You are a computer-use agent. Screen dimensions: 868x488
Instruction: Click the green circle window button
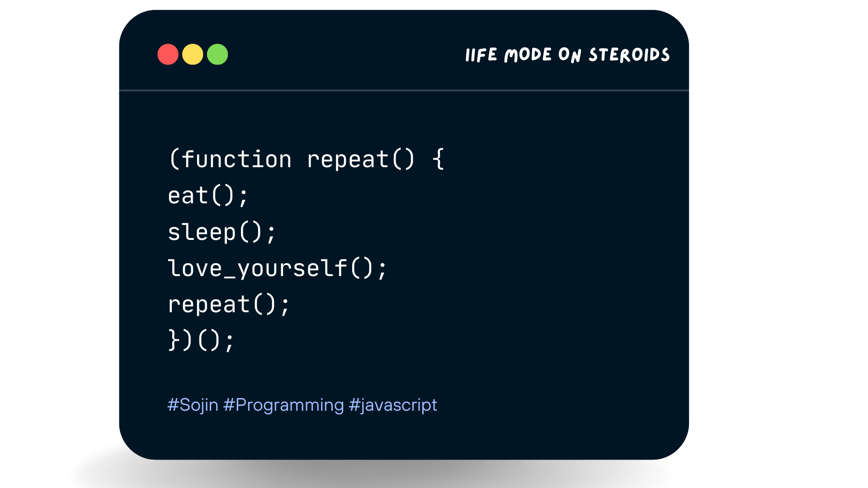[x=217, y=54]
